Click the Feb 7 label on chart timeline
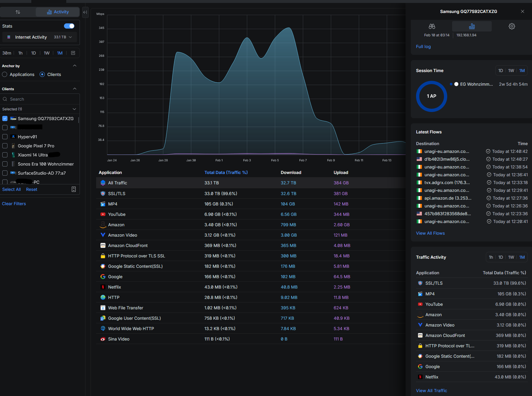532x396 pixels. point(303,160)
